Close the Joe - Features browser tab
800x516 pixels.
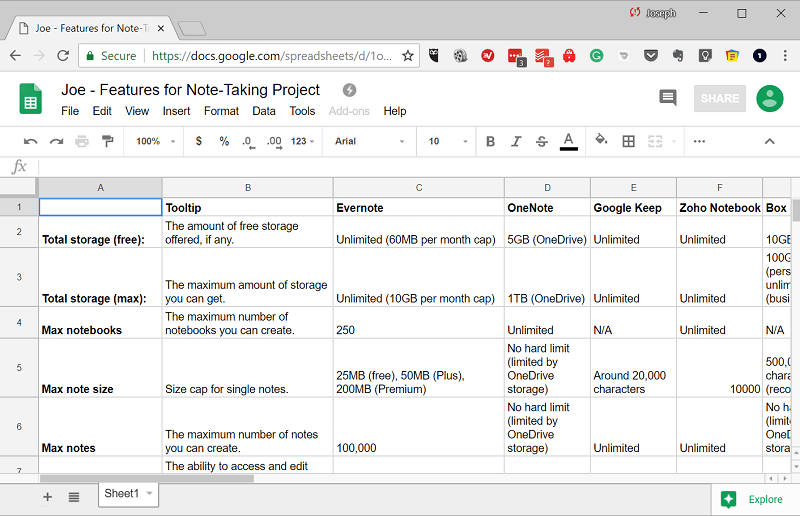pos(161,29)
